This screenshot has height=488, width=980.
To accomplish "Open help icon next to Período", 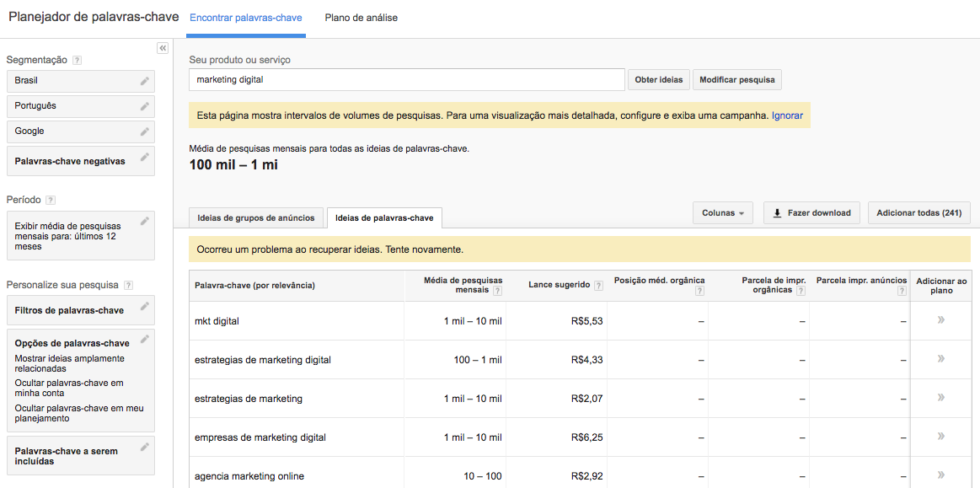I will point(51,201).
